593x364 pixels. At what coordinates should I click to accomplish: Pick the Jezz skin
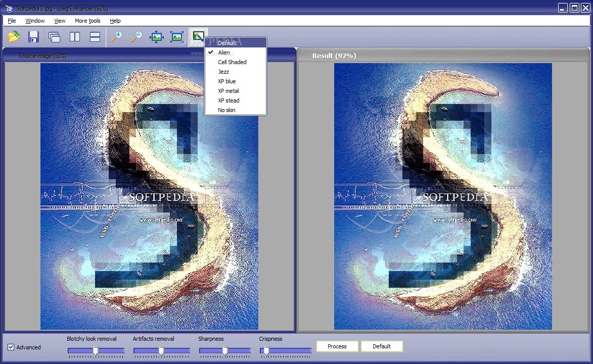(x=236, y=72)
